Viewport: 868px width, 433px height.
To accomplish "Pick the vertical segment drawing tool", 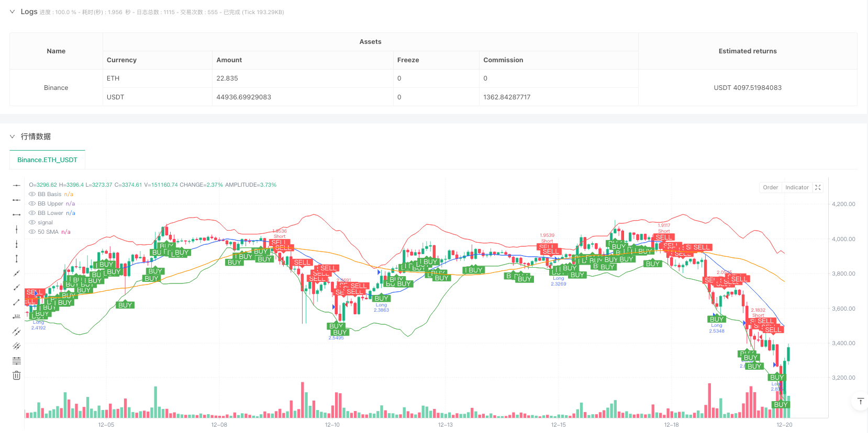I will pyautogui.click(x=17, y=258).
